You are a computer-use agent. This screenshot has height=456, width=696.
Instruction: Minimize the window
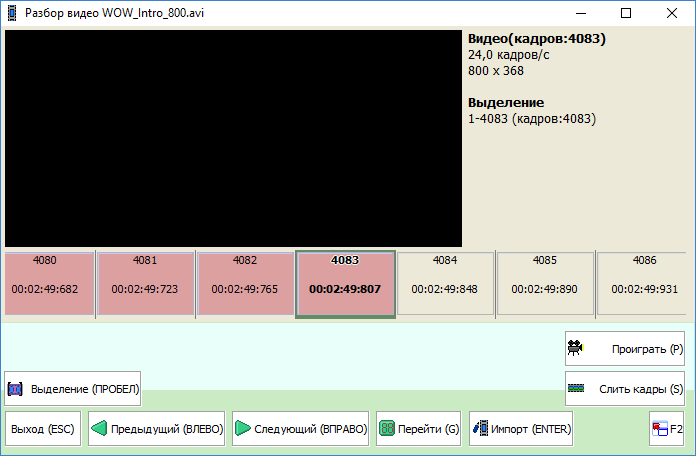point(581,13)
